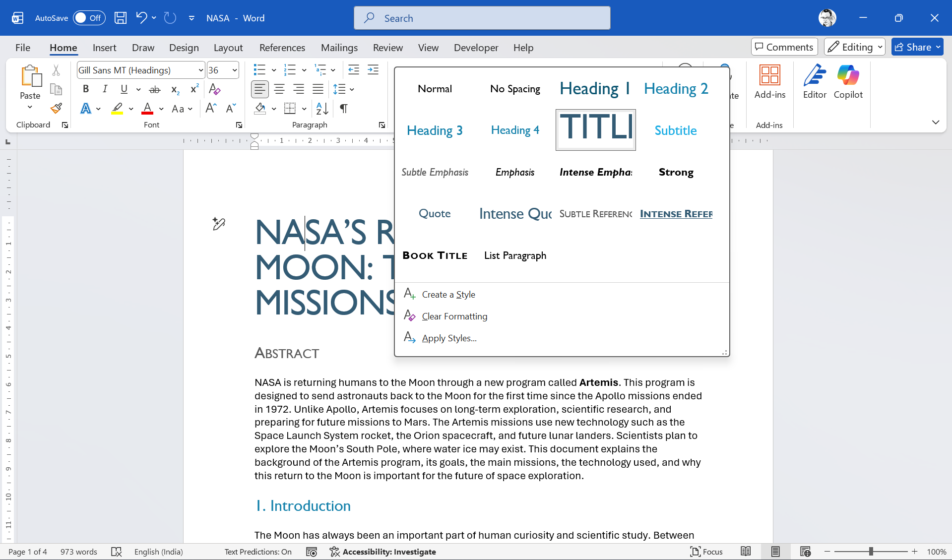The height and width of the screenshot is (560, 952).
Task: Switch to Read Mode view icon
Action: (746, 552)
